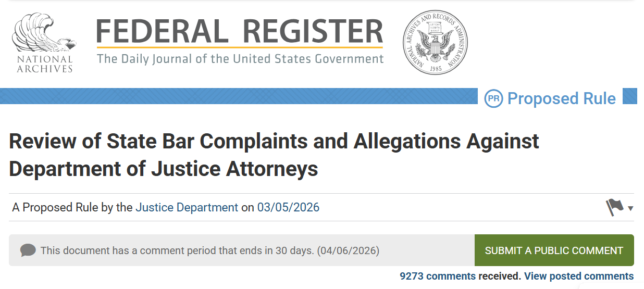Image resolution: width=644 pixels, height=289 pixels.
Task: Click the (04/06/2026) comment deadline date
Action: [348, 250]
